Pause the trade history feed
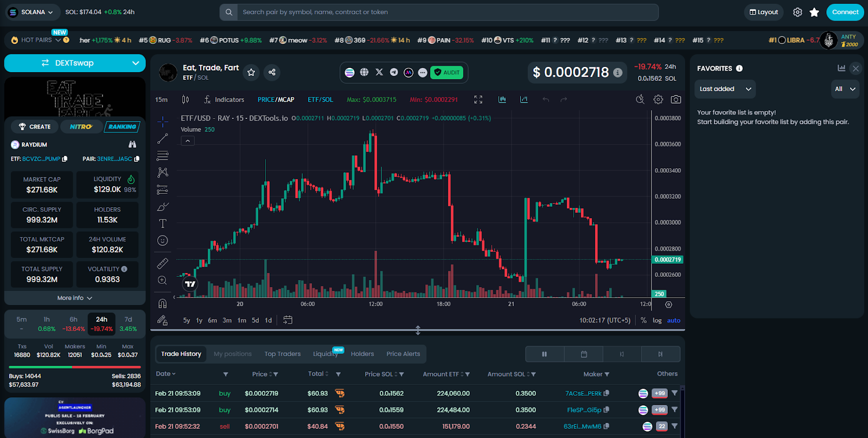 (545, 354)
